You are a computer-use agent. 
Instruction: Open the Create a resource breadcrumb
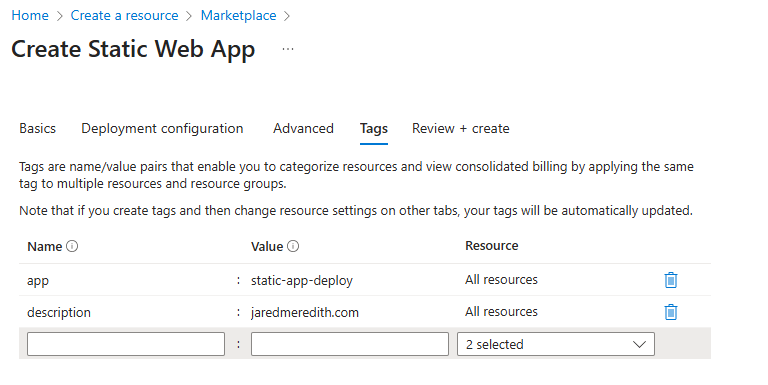pos(124,15)
